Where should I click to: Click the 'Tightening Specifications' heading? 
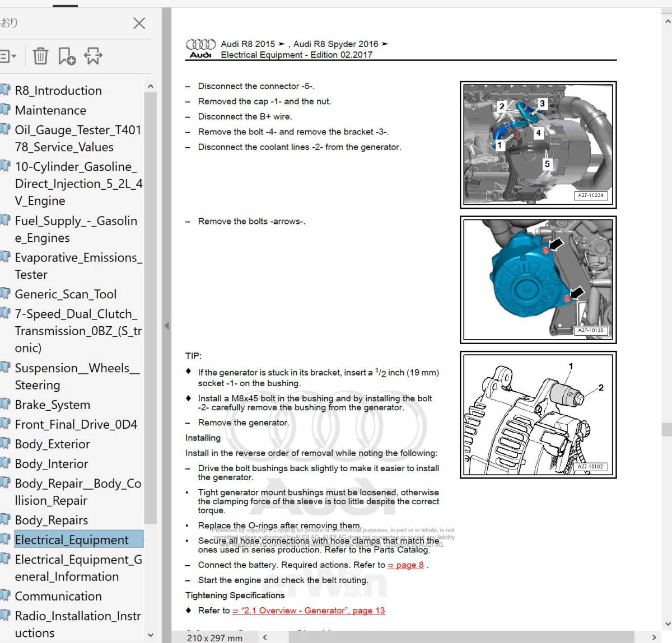point(235,595)
